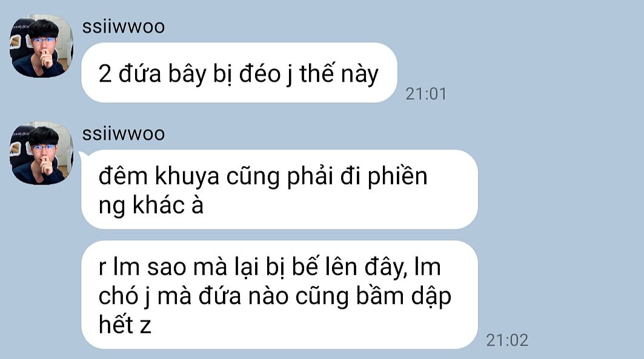Open the first ssiiwwoo profile avatar
This screenshot has width=644, height=359.
[x=41, y=46]
